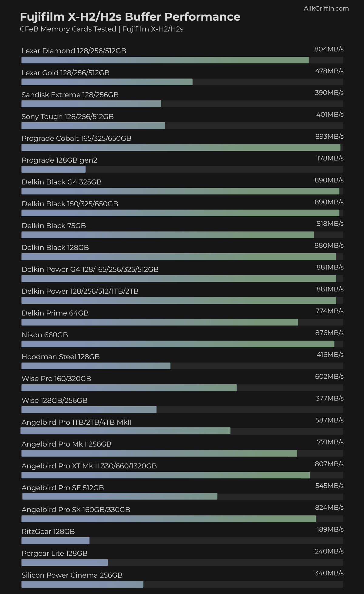Select the Silicon Power Cinema 256GB label
The height and width of the screenshot is (594, 364).
pos(72,575)
